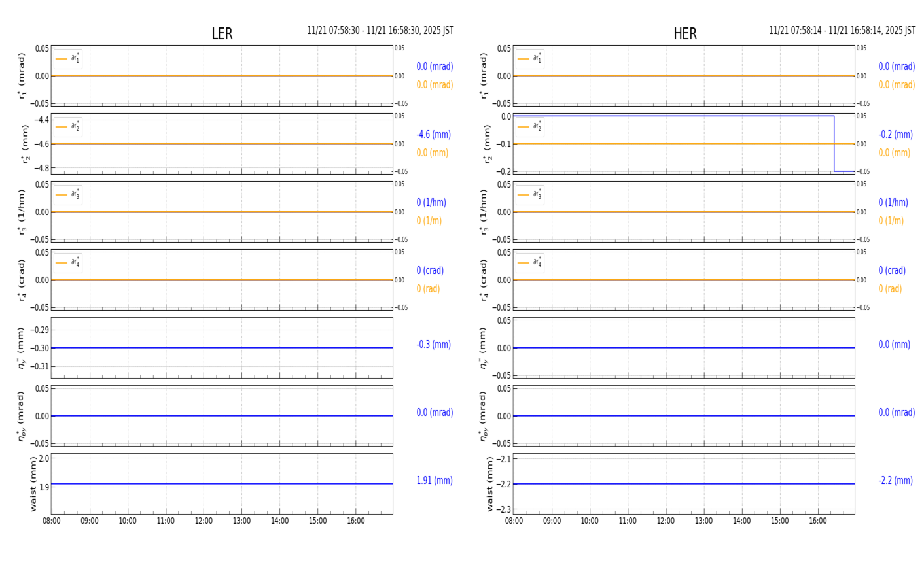Screen dimensions: 924x565
Task: Click the LER panel title
Action: point(222,34)
